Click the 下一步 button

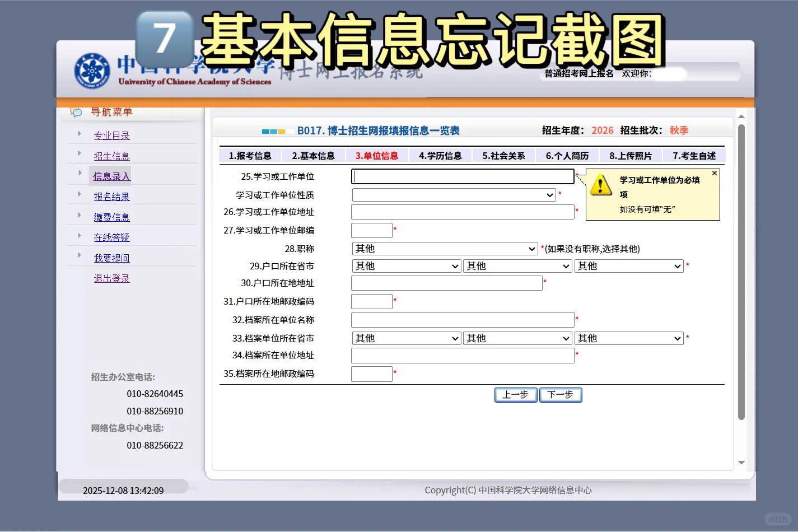pyautogui.click(x=560, y=395)
